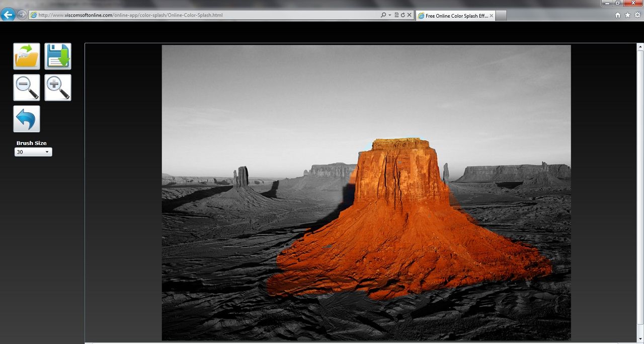Restore down the browser window
Screen dimensions: 644x344
(618, 3)
